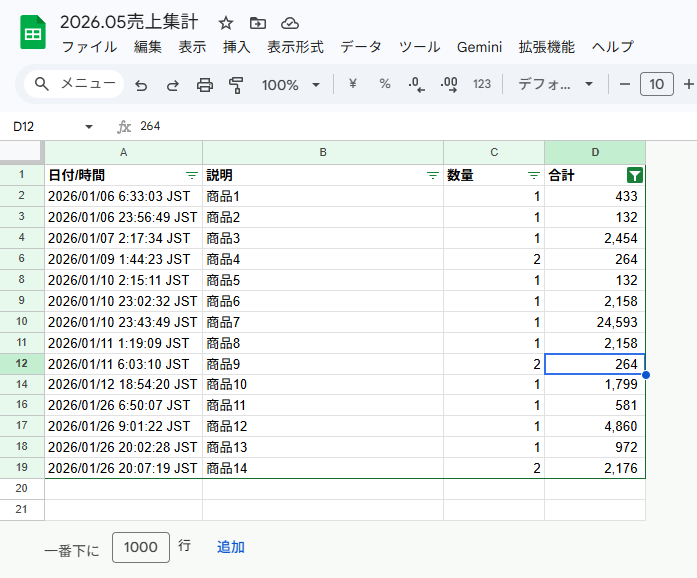Viewport: 697px width, 578px height.
Task: Toggle the filter on 日付/時間 column
Action: coord(191,175)
